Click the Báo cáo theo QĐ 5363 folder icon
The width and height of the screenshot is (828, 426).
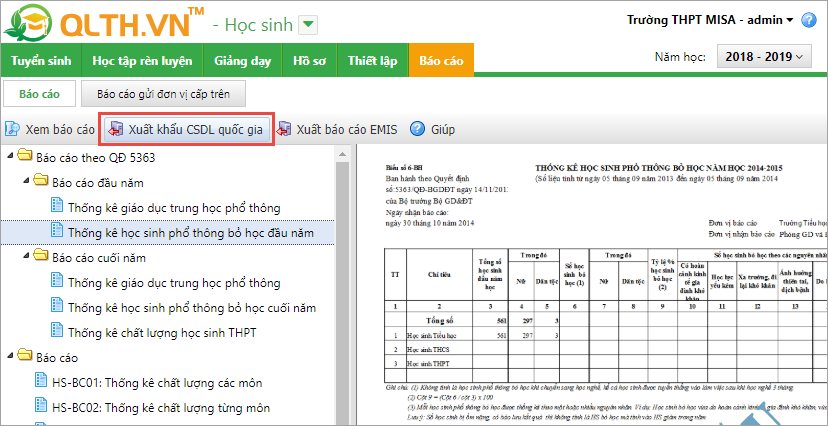coord(24,156)
